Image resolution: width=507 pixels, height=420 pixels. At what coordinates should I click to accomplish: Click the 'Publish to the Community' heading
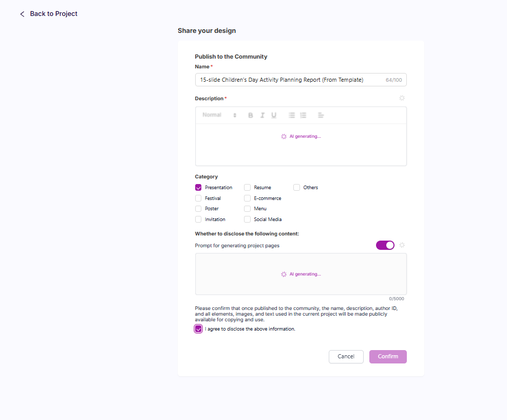(x=231, y=57)
